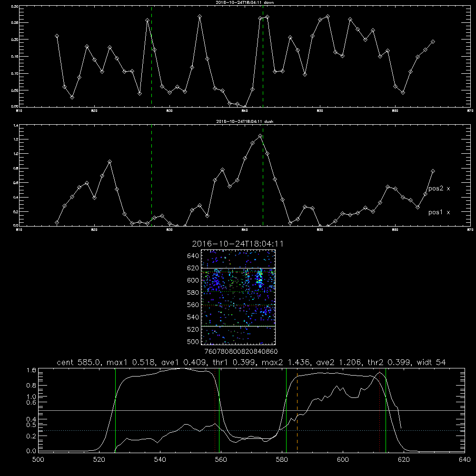Click the white horizontal line in bottom plot
This screenshot has width=476, height=476.
(x=251, y=410)
